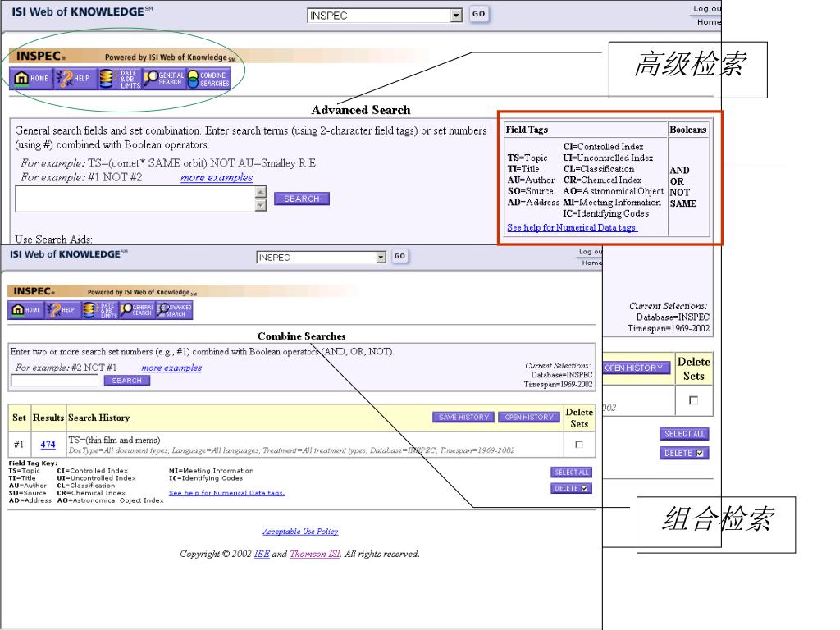
Task: Open HELP in Combine Searches toolbar
Action: click(62, 309)
